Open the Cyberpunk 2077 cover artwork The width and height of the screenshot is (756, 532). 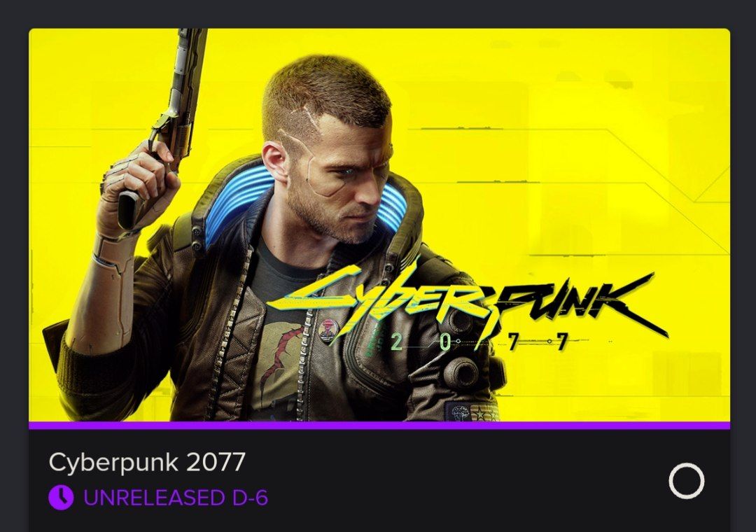click(379, 225)
